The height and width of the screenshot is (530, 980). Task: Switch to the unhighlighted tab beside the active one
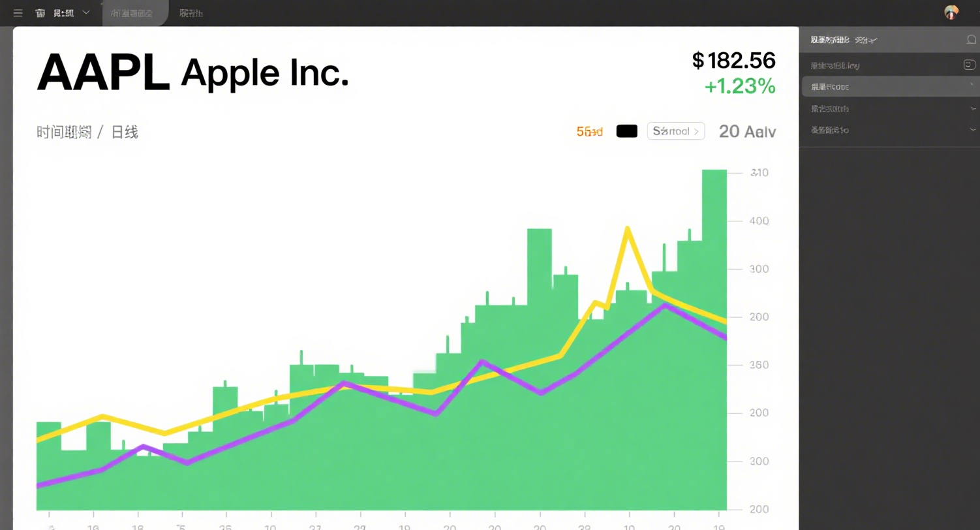[x=191, y=13]
